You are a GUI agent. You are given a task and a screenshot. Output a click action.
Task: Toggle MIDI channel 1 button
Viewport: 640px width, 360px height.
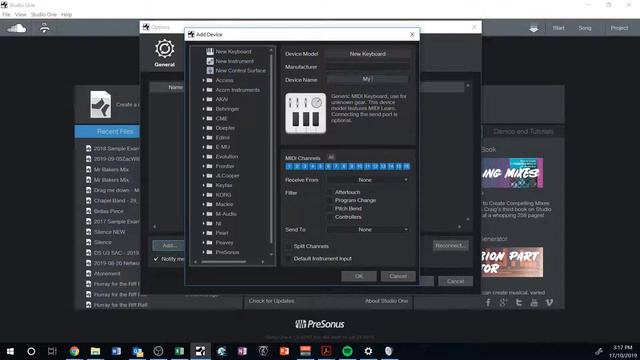[289, 166]
